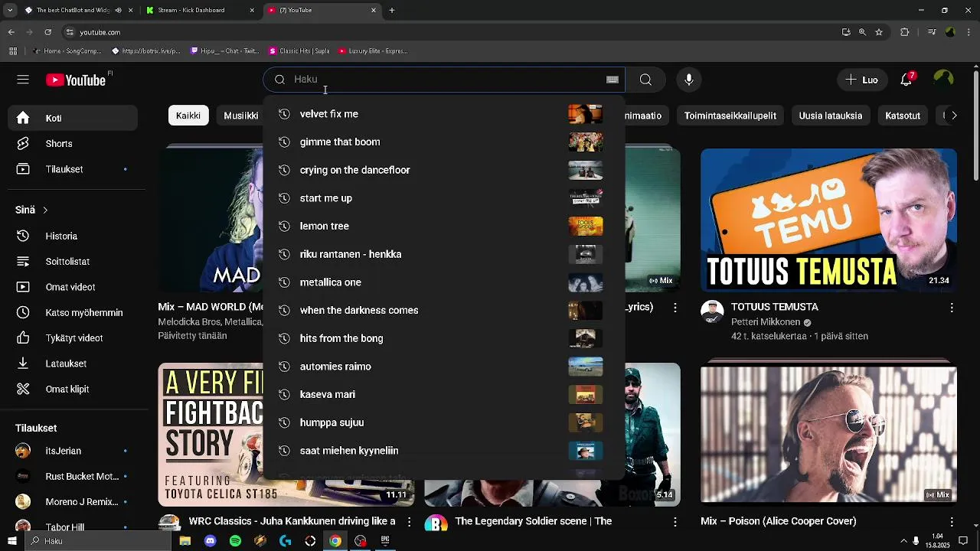Image resolution: width=980 pixels, height=551 pixels.
Task: Click thumbnail beside 'lemon tree' suggestion
Action: (586, 227)
